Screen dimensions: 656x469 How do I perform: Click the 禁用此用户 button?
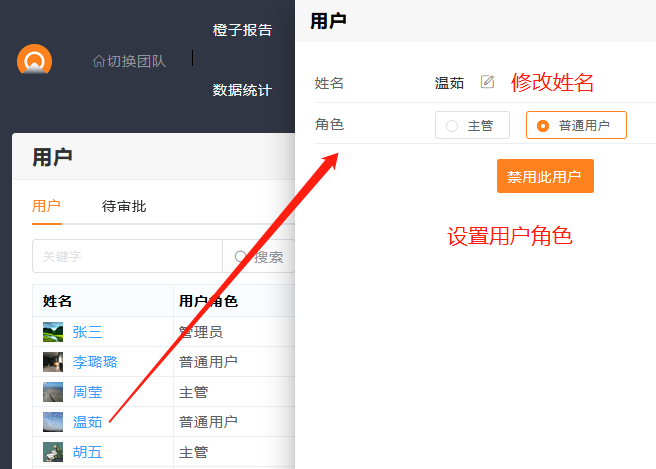[x=545, y=177]
